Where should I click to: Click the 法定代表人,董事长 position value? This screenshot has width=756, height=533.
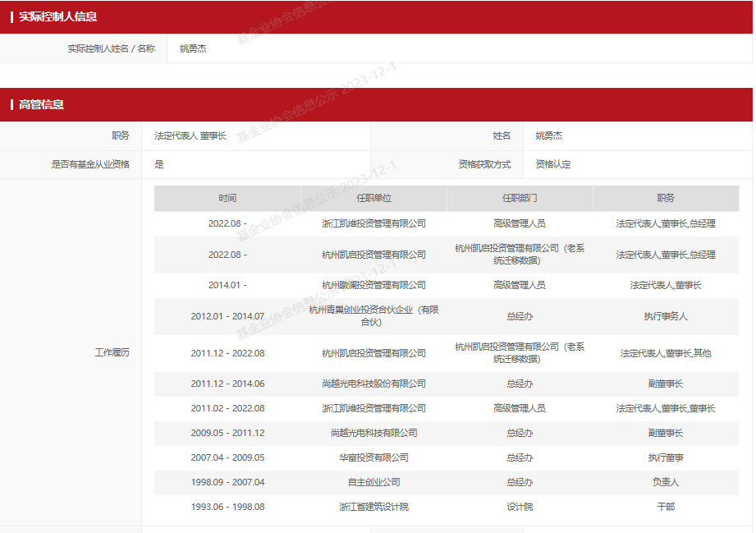tap(190, 136)
